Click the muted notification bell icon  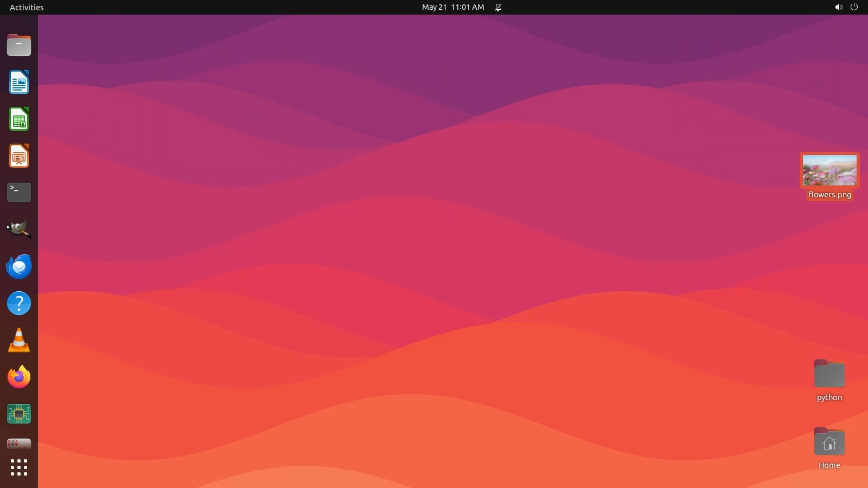498,7
